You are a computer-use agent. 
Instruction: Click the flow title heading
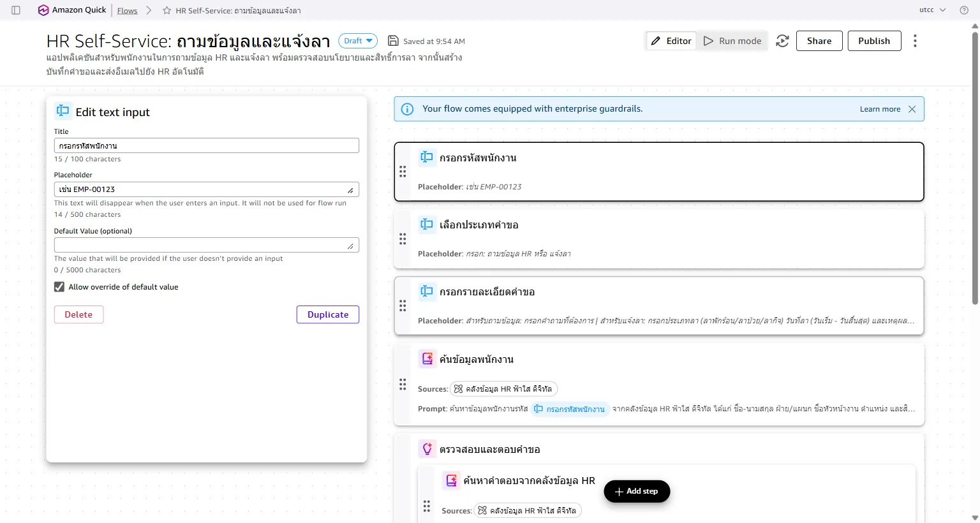point(188,41)
